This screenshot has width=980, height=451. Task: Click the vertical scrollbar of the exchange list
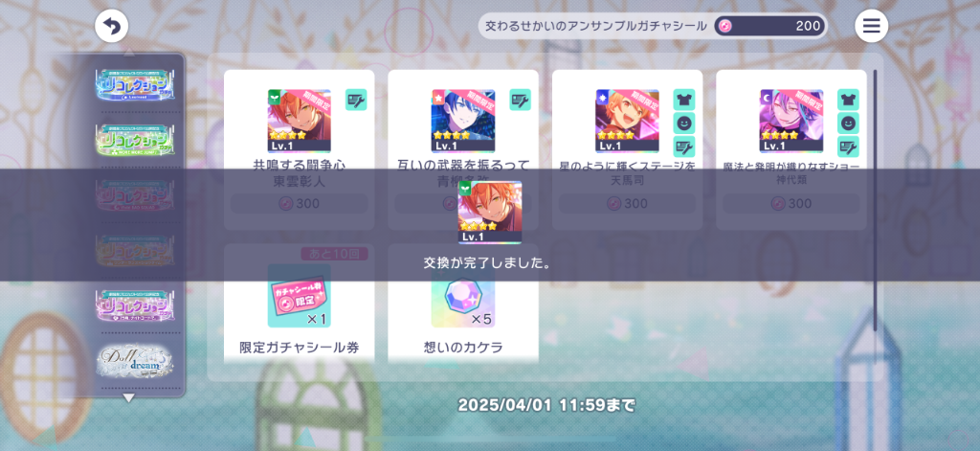tap(875, 200)
